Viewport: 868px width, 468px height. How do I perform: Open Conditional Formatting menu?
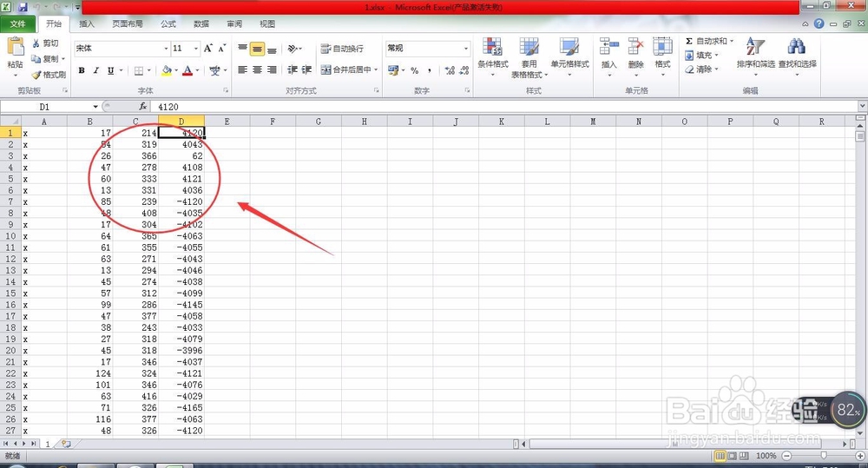(x=492, y=57)
